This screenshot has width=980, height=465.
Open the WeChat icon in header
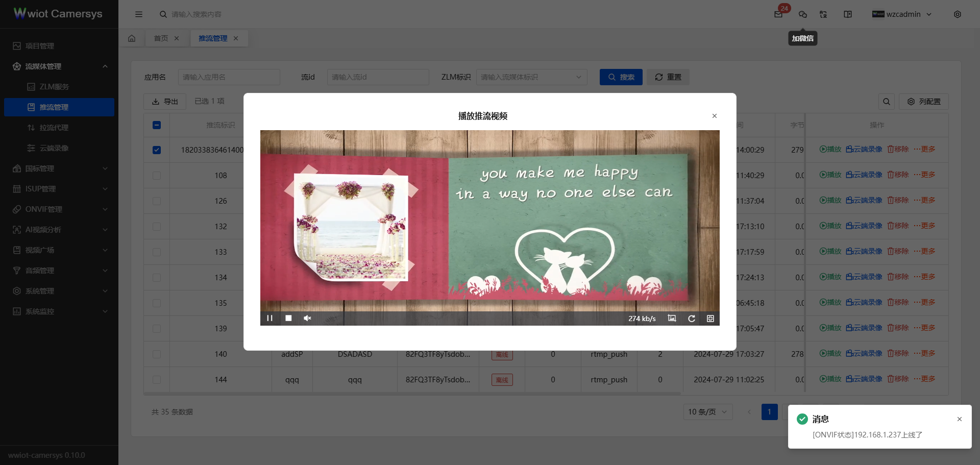802,14
